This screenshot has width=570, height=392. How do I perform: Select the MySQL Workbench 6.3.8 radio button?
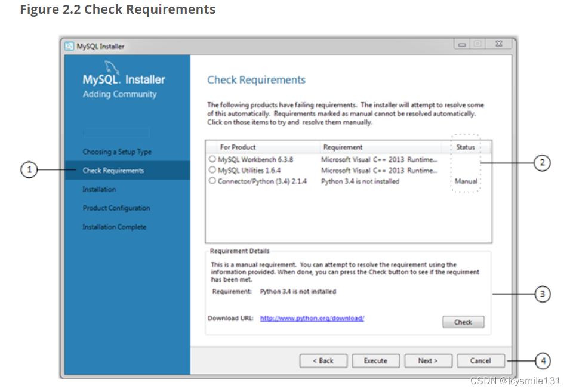212,159
